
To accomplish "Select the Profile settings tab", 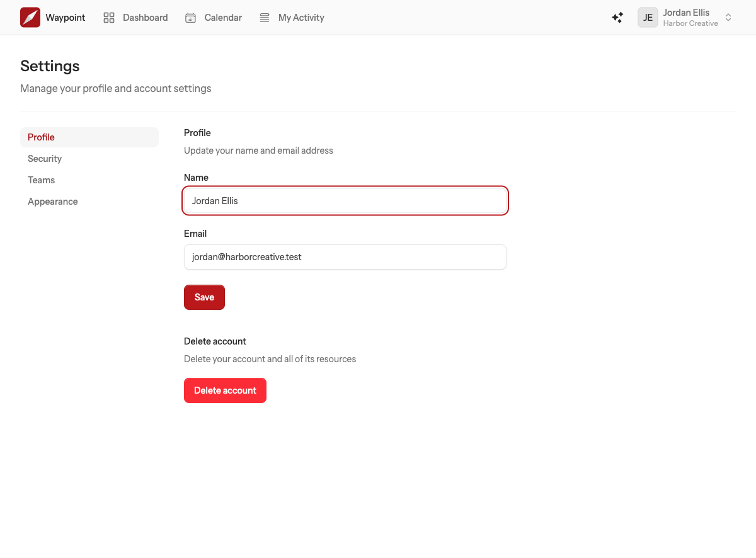I will [x=89, y=137].
